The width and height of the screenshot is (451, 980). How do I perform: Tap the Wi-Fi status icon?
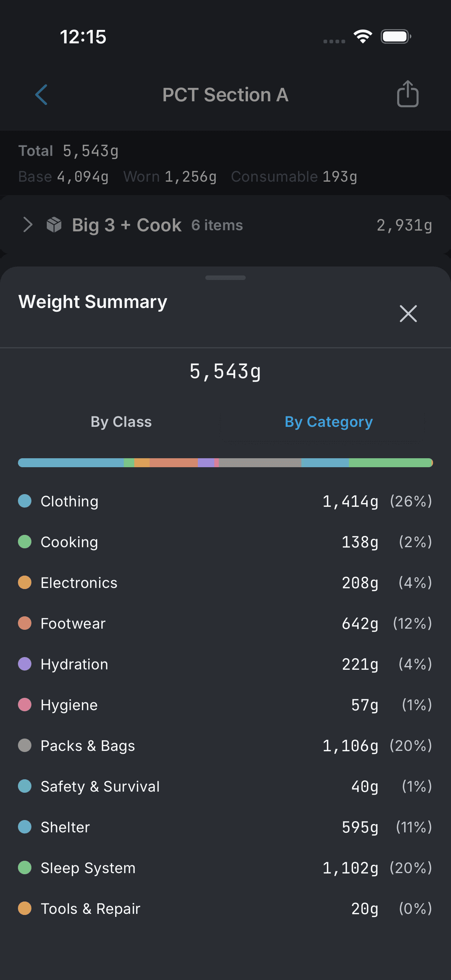click(x=363, y=37)
